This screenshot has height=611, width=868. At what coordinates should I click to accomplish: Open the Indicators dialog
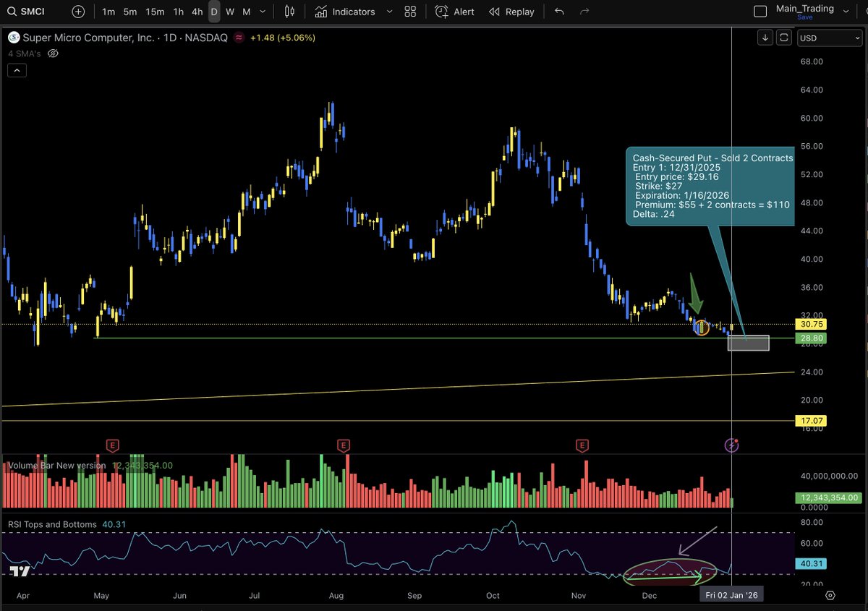click(346, 12)
